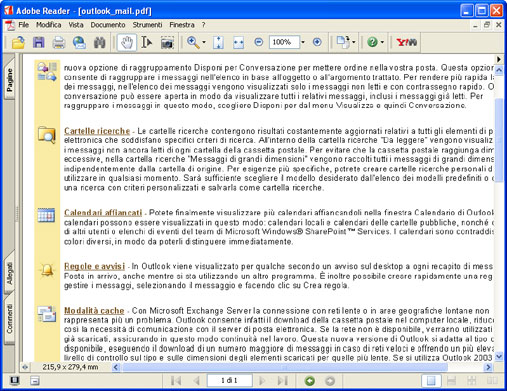507x391 pixels.
Task: Follow the Cartelle ricerche link
Action: pyautogui.click(x=97, y=131)
